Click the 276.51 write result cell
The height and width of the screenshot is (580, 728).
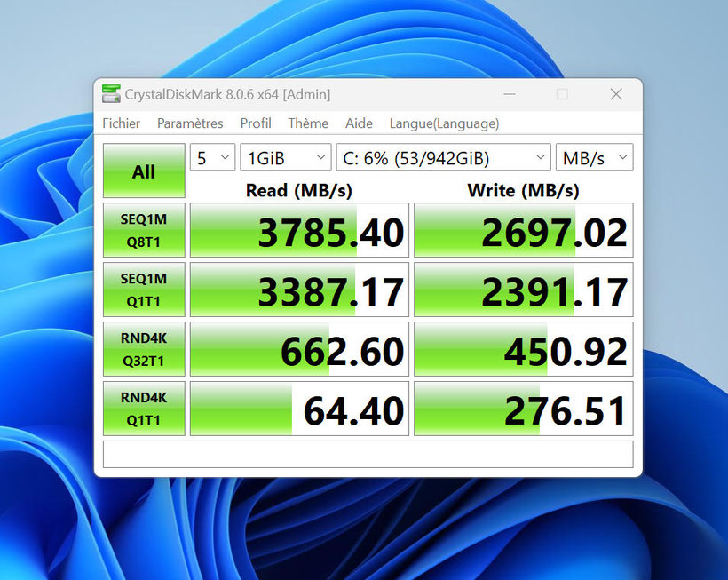(524, 409)
